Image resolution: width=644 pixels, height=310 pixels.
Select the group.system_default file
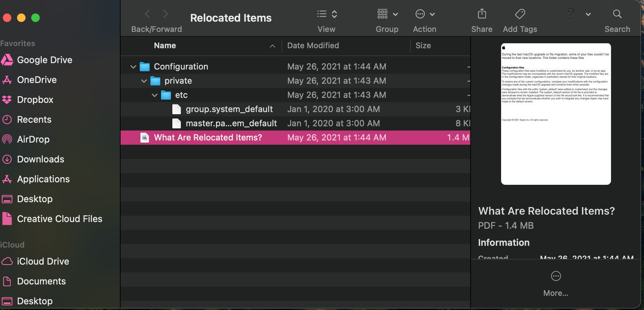click(229, 109)
